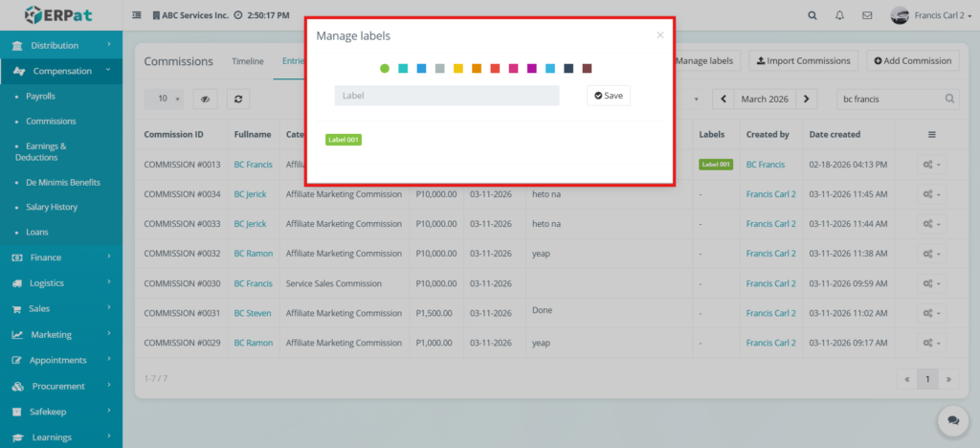The height and width of the screenshot is (448, 980).
Task: Expand the Finance sidebar section
Action: pyautogui.click(x=61, y=258)
